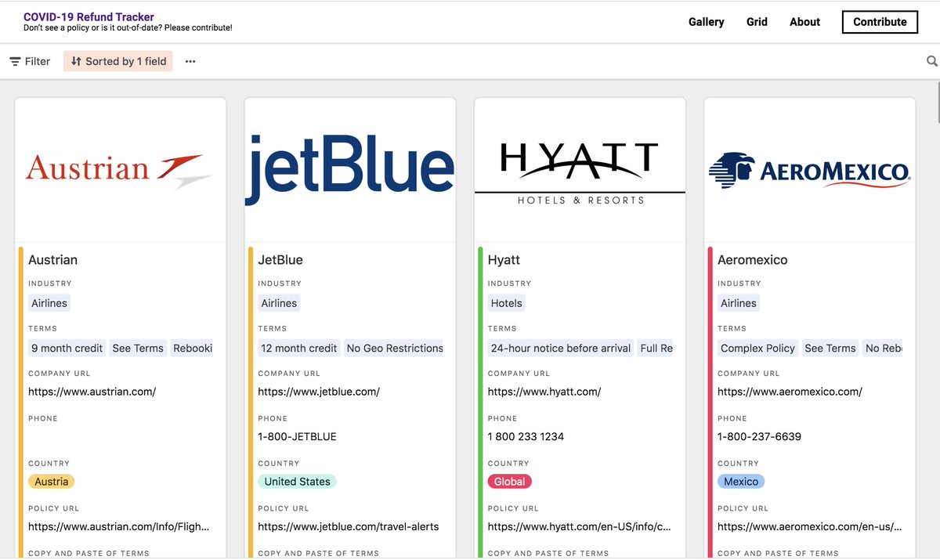Click the 'No Geo Restrictions' tag
Image resolution: width=940 pixels, height=560 pixels.
(394, 349)
